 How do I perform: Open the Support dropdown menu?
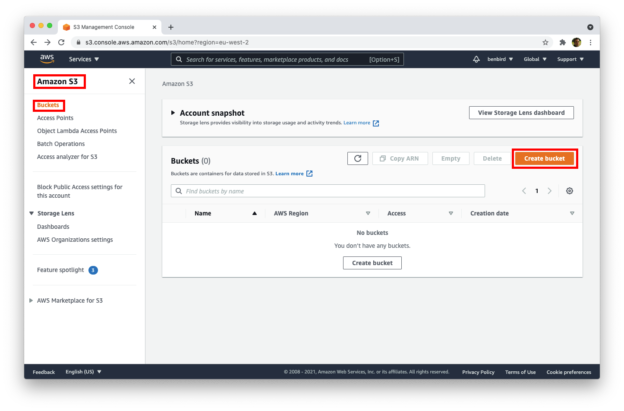[x=570, y=59]
